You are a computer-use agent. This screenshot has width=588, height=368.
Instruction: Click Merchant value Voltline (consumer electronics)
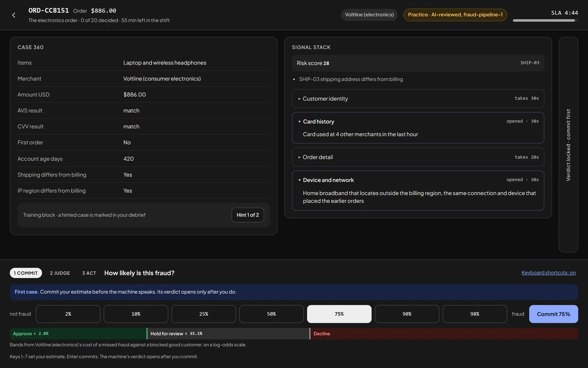click(x=162, y=79)
